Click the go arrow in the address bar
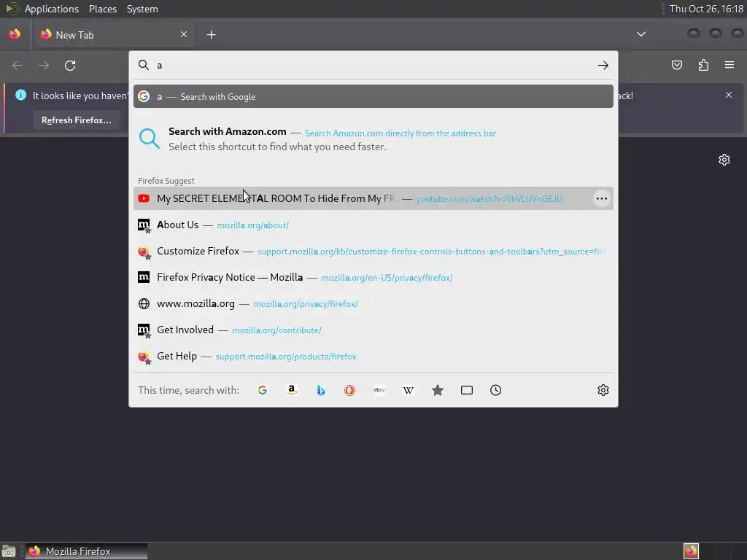This screenshot has width=747, height=560. [603, 65]
